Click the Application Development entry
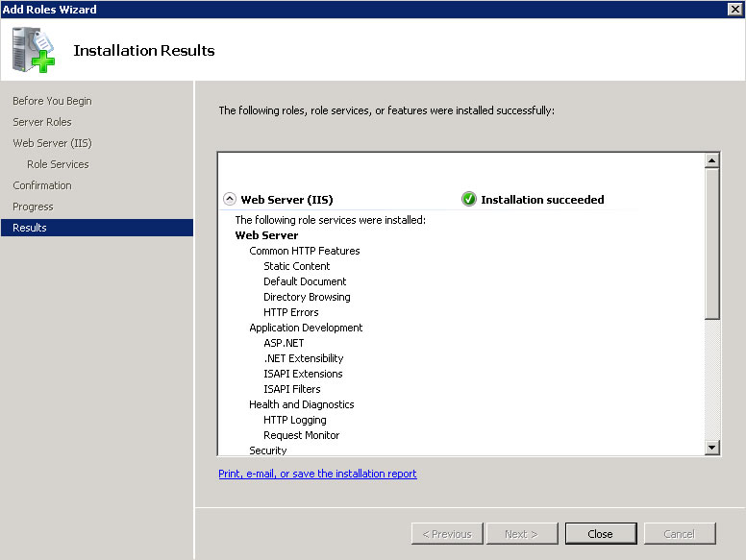 [x=306, y=328]
